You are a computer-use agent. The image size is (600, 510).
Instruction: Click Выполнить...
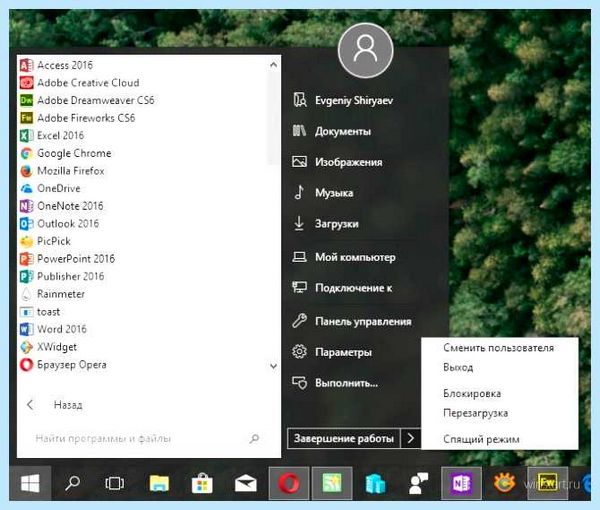(335, 383)
